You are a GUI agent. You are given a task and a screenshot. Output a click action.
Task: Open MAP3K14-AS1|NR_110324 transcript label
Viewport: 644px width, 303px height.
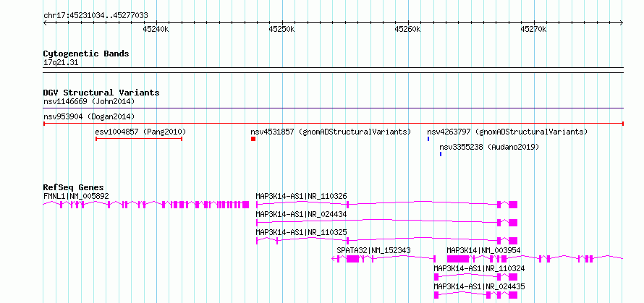click(479, 268)
